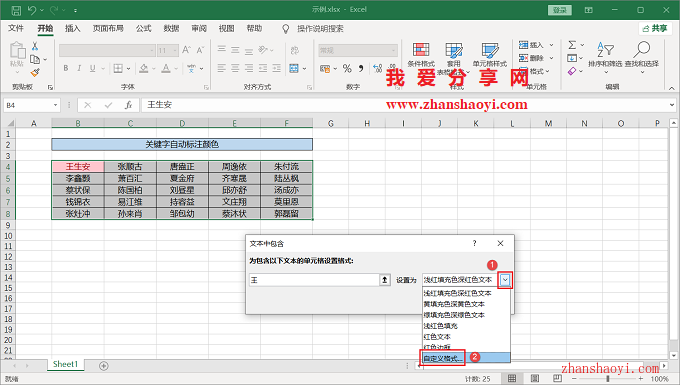The width and height of the screenshot is (680, 385).
Task: Click the Font Color A icon
Action: (166, 68)
